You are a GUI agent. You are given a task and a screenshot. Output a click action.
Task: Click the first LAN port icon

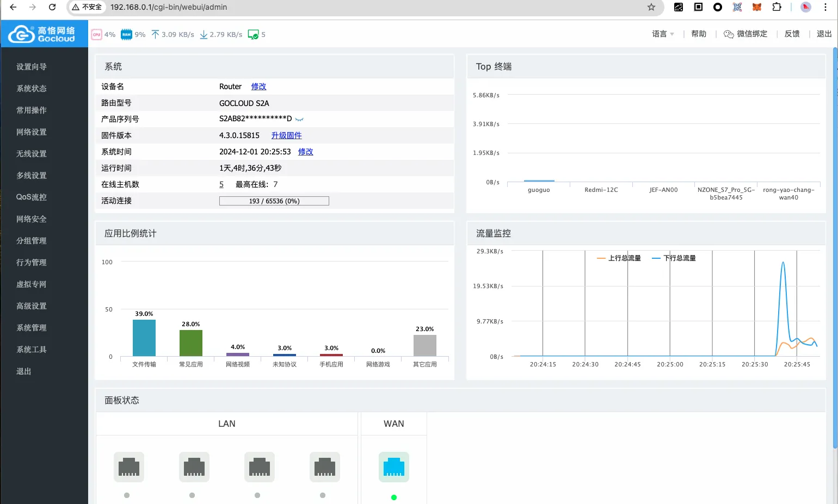tap(129, 467)
